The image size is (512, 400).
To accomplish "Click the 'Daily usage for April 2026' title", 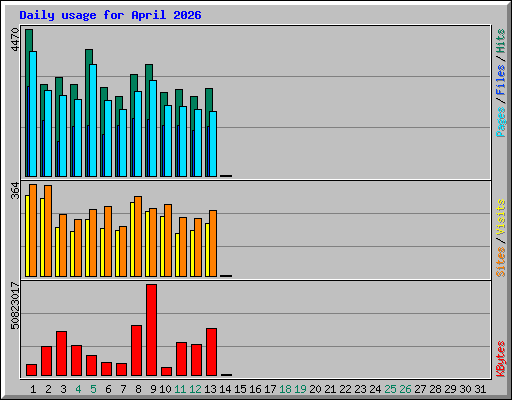I will pos(110,15).
